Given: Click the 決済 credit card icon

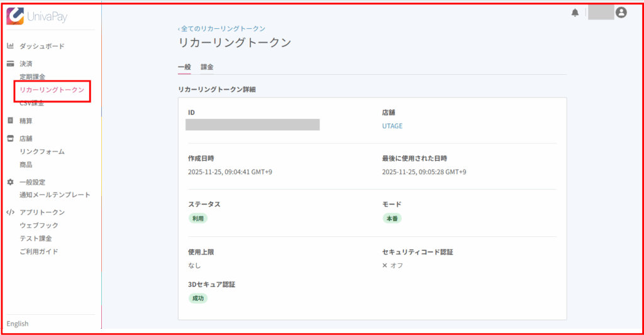Looking at the screenshot, I should (x=10, y=63).
